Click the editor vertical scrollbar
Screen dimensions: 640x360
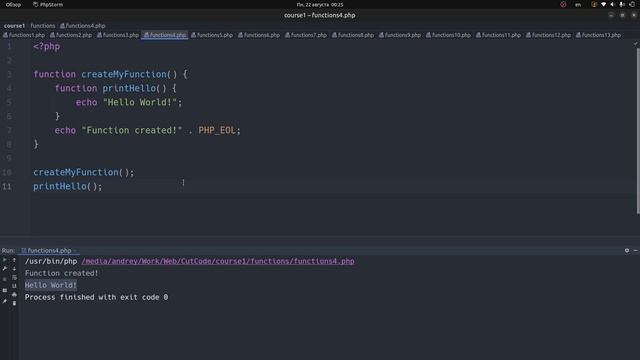pyautogui.click(x=638, y=131)
